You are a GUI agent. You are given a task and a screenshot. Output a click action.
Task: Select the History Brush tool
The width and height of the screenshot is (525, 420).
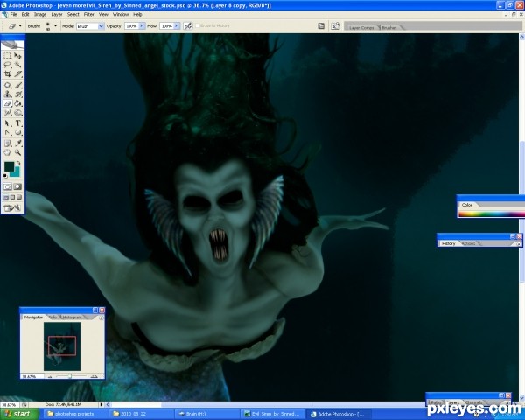[x=17, y=94]
